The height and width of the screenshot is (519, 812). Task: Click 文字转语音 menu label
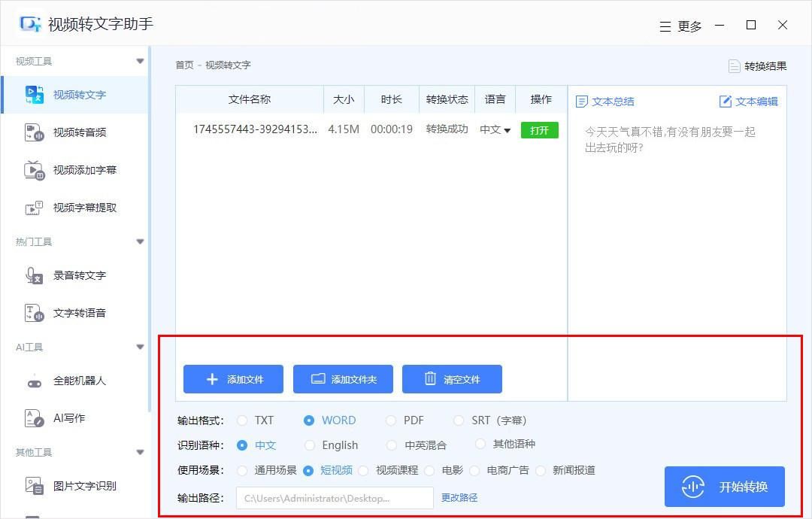(80, 313)
